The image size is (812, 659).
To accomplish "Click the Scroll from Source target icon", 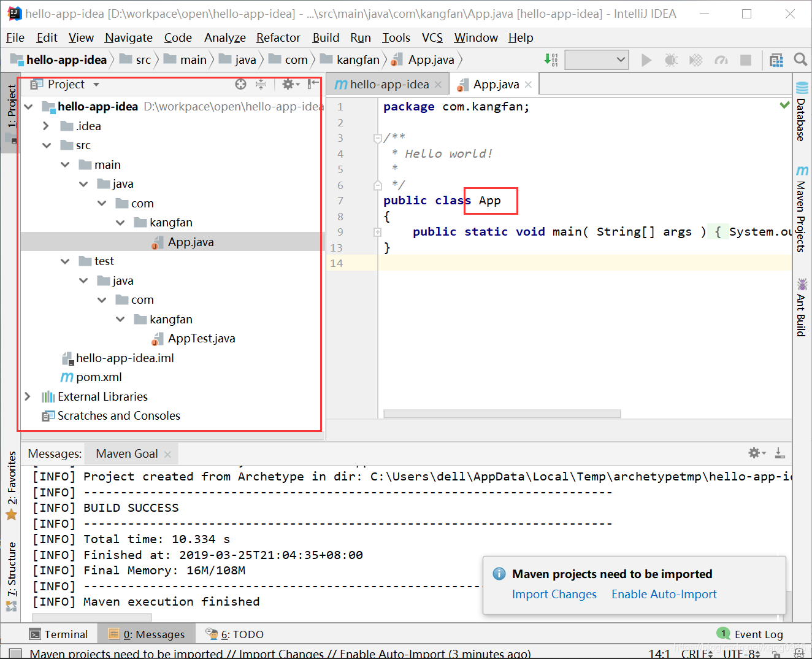I will coord(241,84).
